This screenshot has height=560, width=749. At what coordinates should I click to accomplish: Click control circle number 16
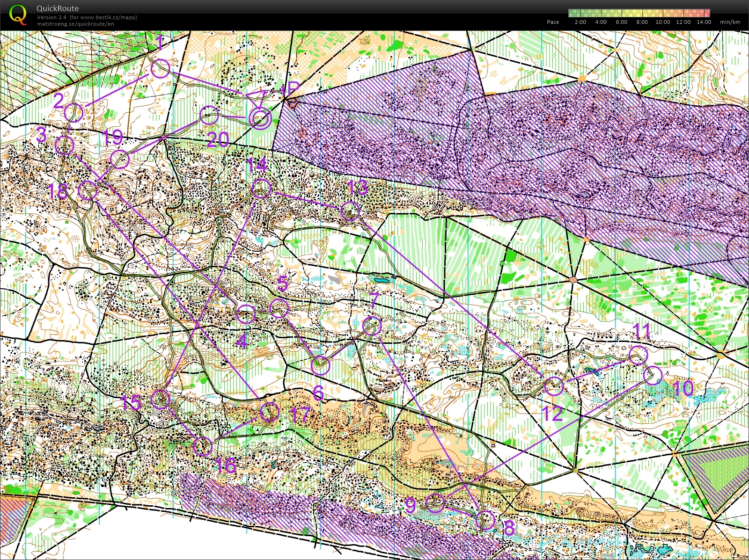[x=202, y=446]
